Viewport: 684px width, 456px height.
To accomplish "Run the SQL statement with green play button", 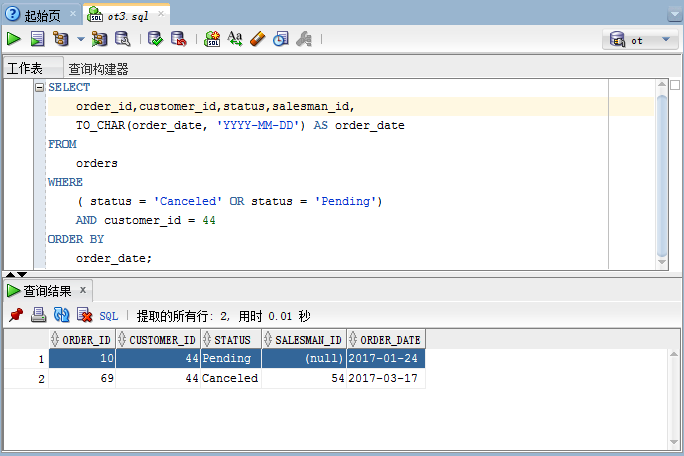I will click(14, 39).
